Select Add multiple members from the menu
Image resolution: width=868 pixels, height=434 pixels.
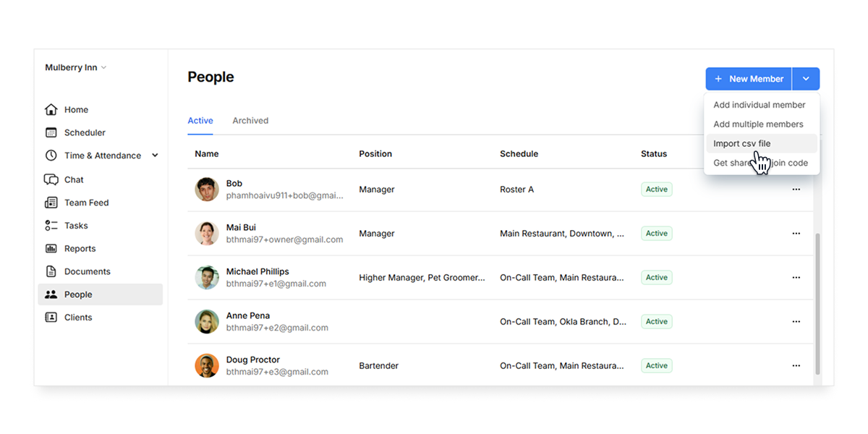(x=758, y=124)
